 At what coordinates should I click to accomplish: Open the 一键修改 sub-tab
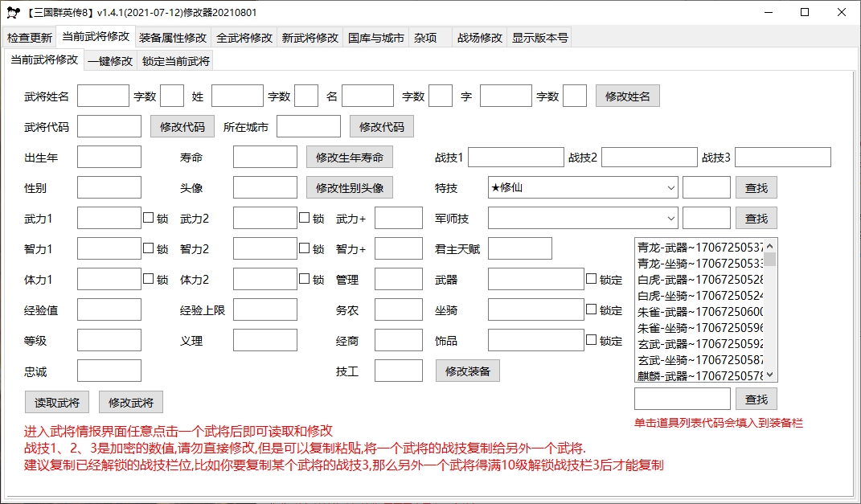click(112, 59)
